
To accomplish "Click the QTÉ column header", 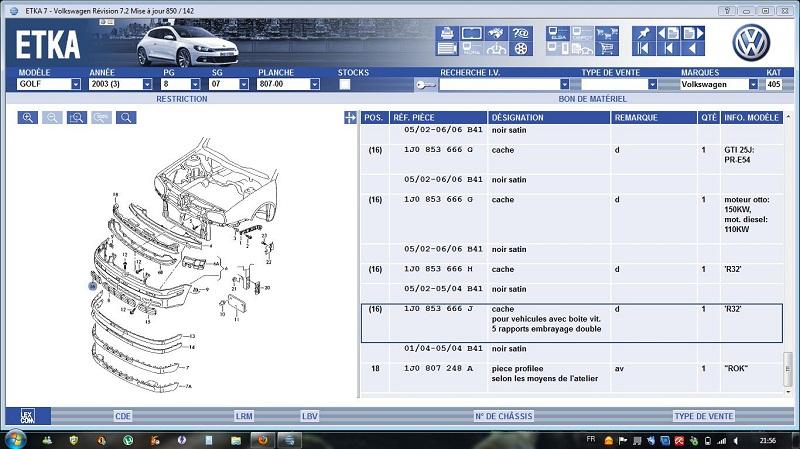I will pos(709,117).
